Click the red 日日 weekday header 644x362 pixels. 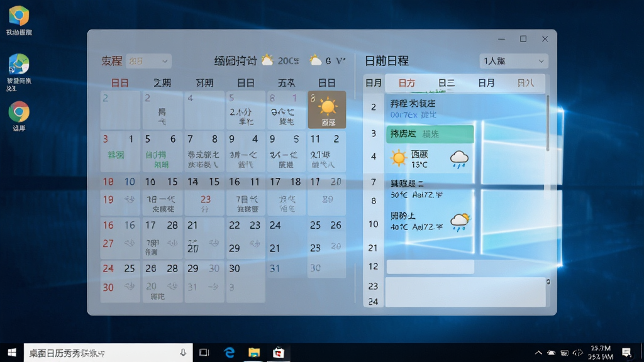pyautogui.click(x=120, y=84)
